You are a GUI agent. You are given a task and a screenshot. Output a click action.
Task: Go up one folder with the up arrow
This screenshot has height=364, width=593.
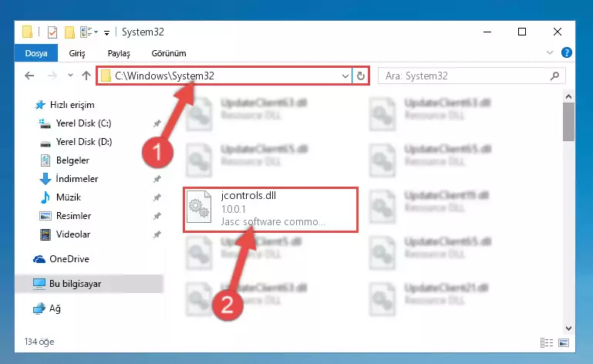(x=86, y=76)
